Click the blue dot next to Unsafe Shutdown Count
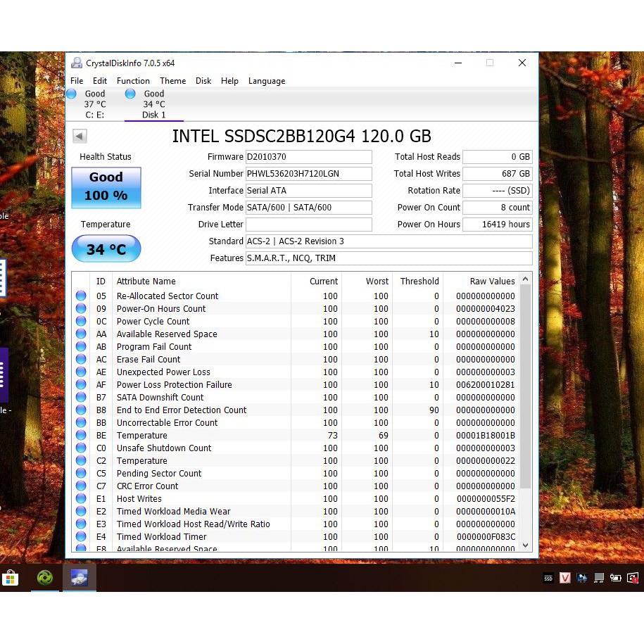Viewport: 644px width, 644px height. (x=80, y=448)
